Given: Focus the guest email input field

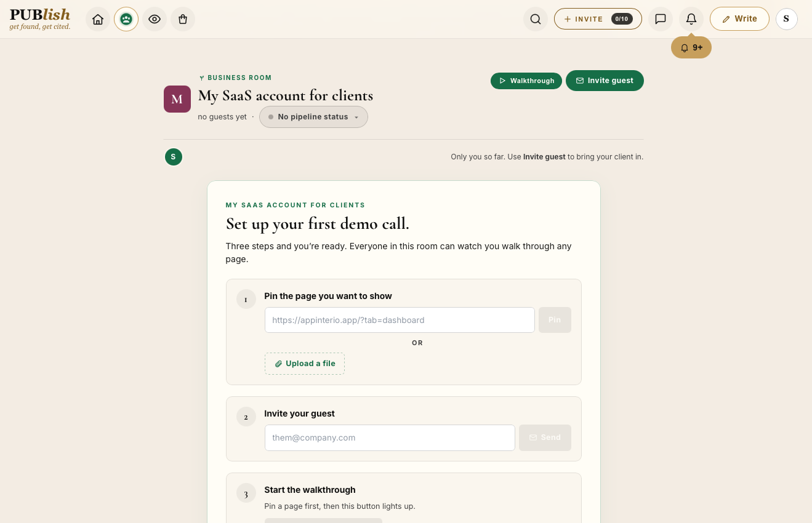Looking at the screenshot, I should [x=390, y=437].
